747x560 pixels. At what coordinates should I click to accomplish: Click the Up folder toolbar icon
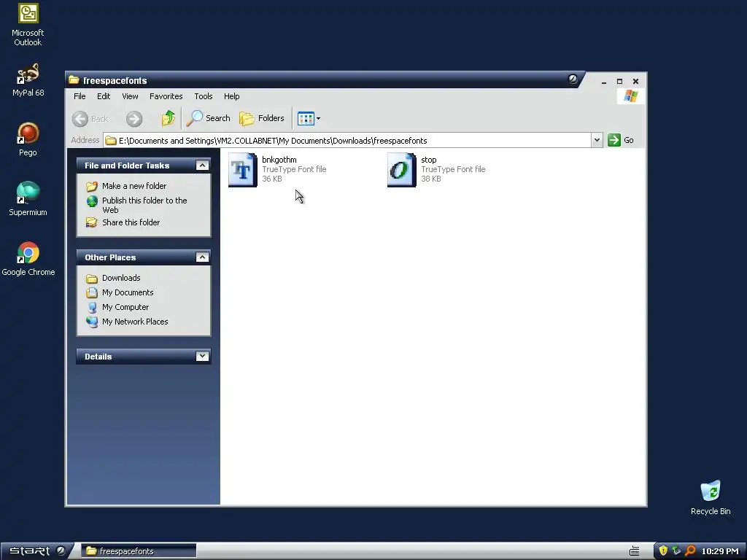coord(168,118)
